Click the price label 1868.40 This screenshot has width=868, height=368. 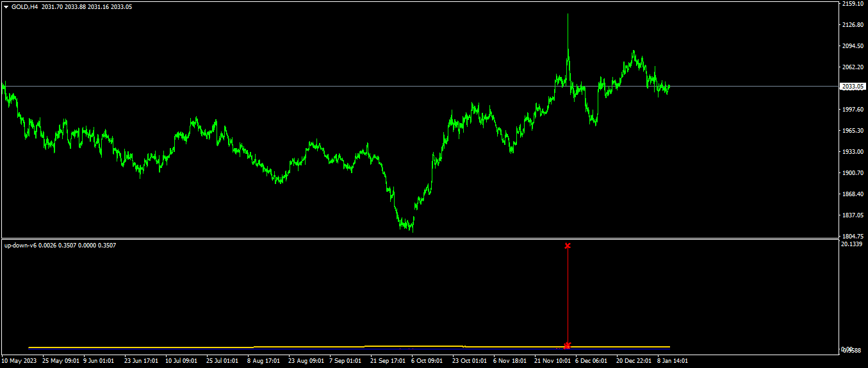(x=853, y=194)
